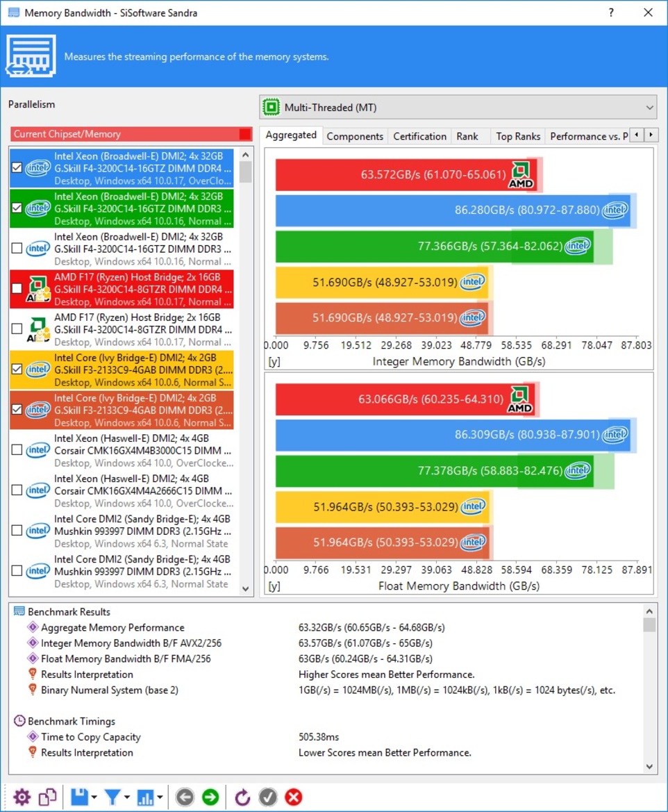Check the Haswell-E CMK16GX4M4B3000C15 entry checkbox
The width and height of the screenshot is (668, 812).
pyautogui.click(x=17, y=449)
